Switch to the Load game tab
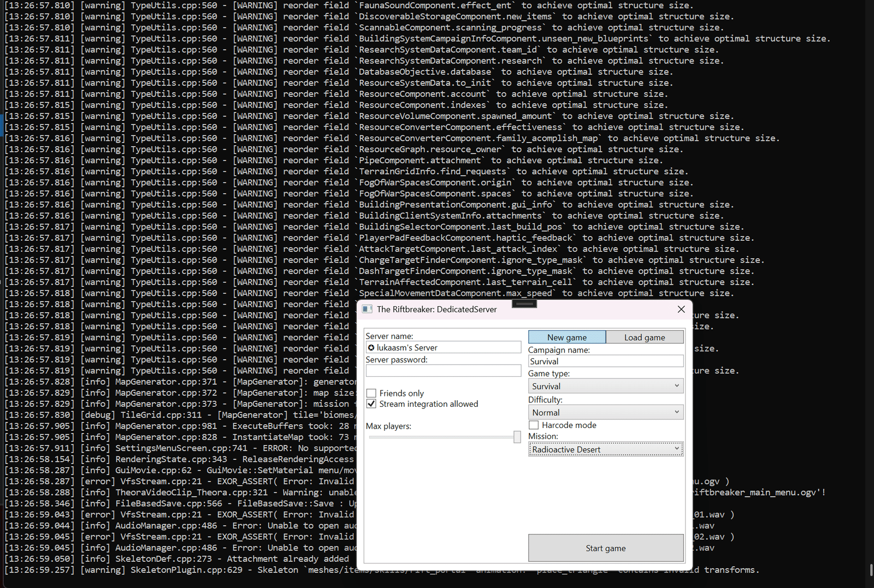 pos(645,337)
